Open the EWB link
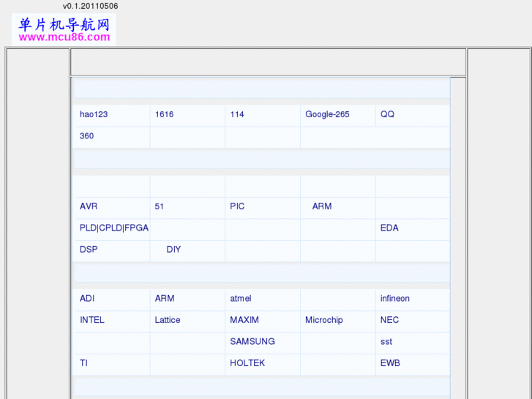Viewport: 532px width, 399px height. click(x=390, y=363)
